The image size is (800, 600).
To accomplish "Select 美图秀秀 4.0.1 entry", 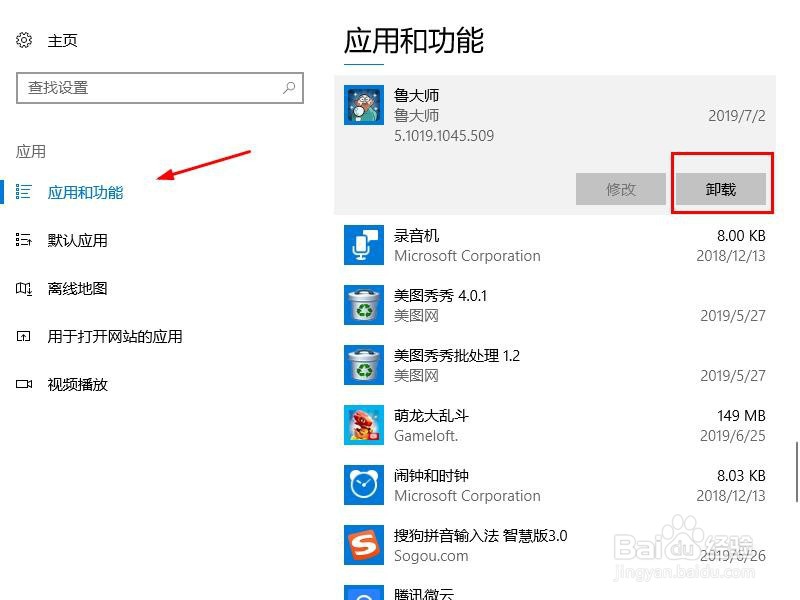I will [x=555, y=305].
